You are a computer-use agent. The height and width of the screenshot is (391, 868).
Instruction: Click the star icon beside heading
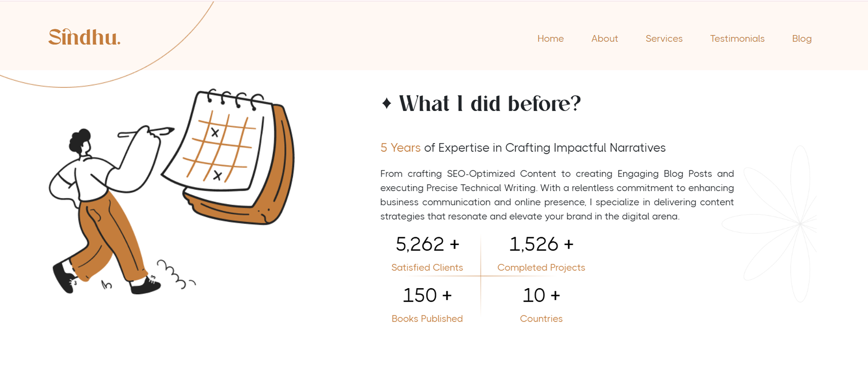pos(386,103)
